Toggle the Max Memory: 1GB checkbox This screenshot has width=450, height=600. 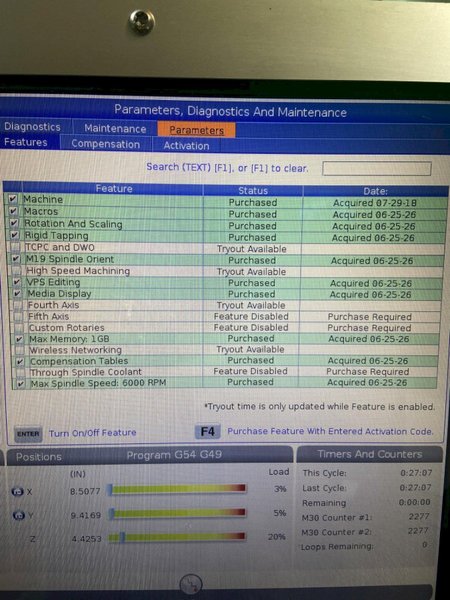(x=20, y=339)
